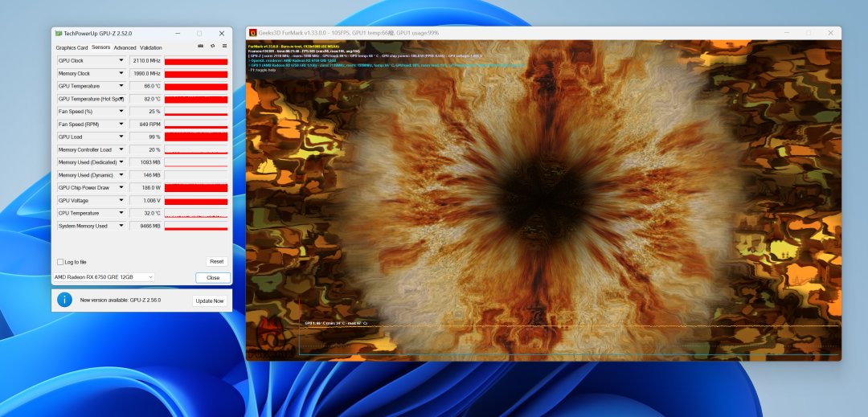Open the GPU Voltage sensor dropdown
This screenshot has width=868, height=417.
click(121, 200)
